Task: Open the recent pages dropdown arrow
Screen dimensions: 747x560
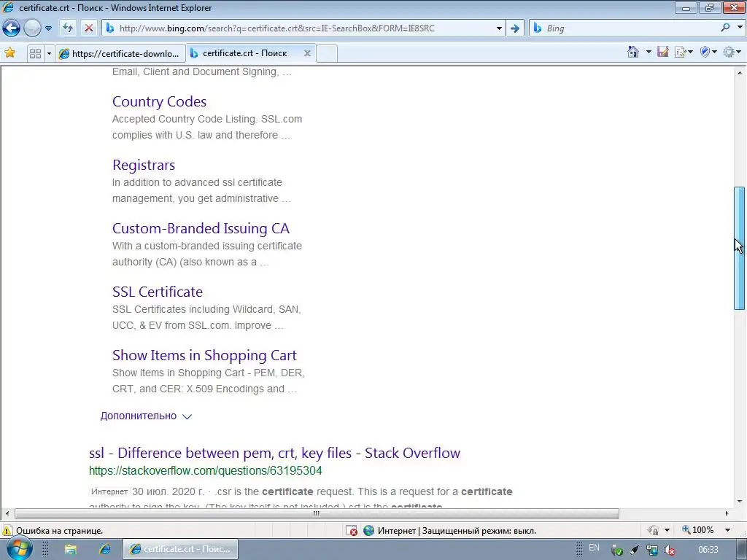Action: point(48,28)
